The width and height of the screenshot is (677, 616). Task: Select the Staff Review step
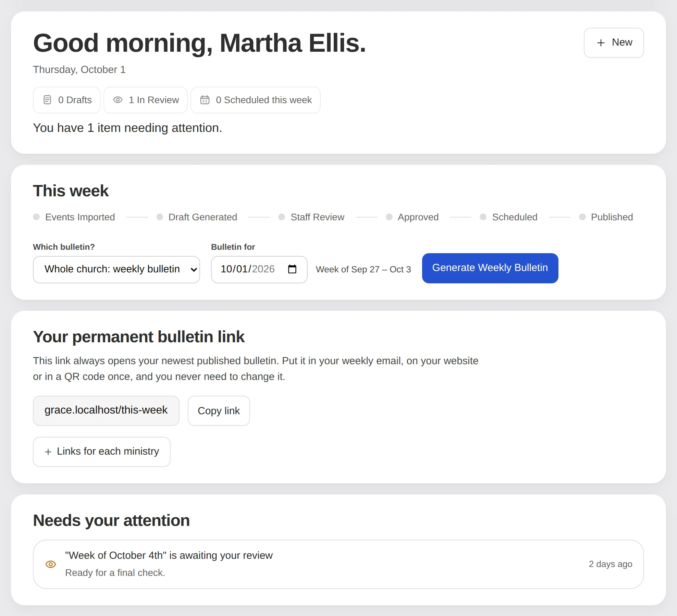311,217
